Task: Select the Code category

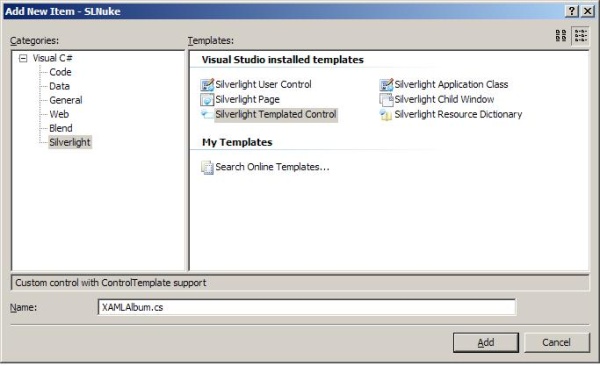Action: [60, 72]
